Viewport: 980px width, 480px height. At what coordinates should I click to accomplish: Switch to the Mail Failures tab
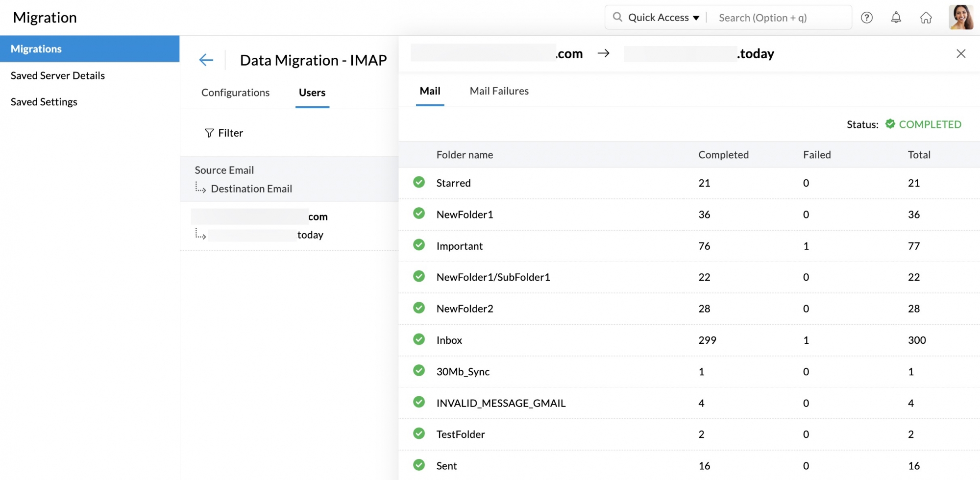[499, 91]
